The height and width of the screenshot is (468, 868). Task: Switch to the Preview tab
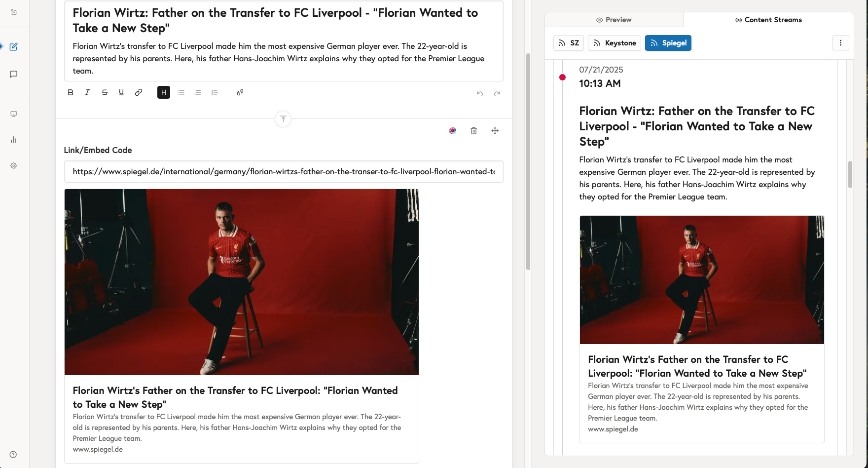(x=614, y=20)
